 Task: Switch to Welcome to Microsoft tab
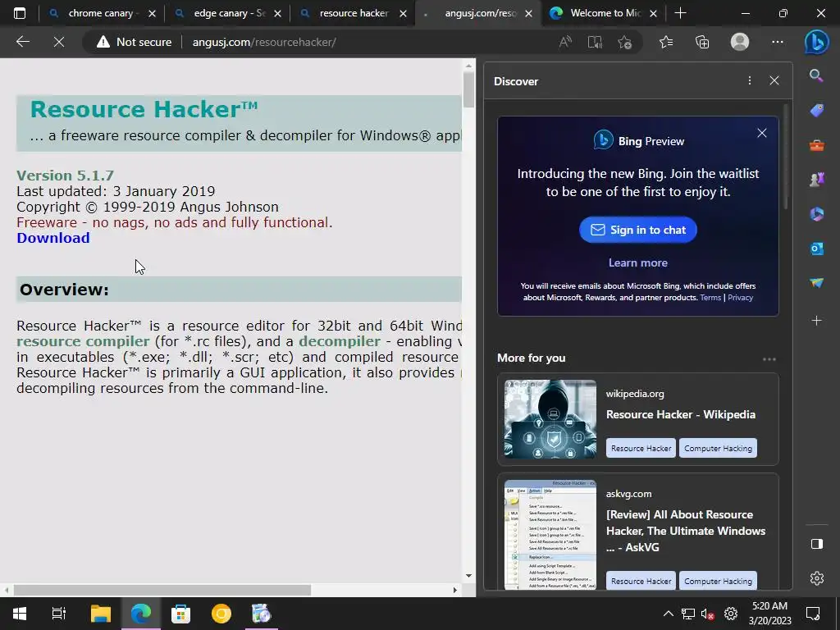605,13
